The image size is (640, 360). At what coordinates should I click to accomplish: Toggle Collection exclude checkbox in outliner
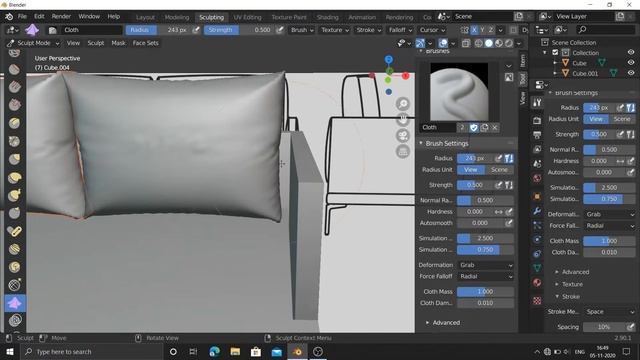(x=555, y=52)
